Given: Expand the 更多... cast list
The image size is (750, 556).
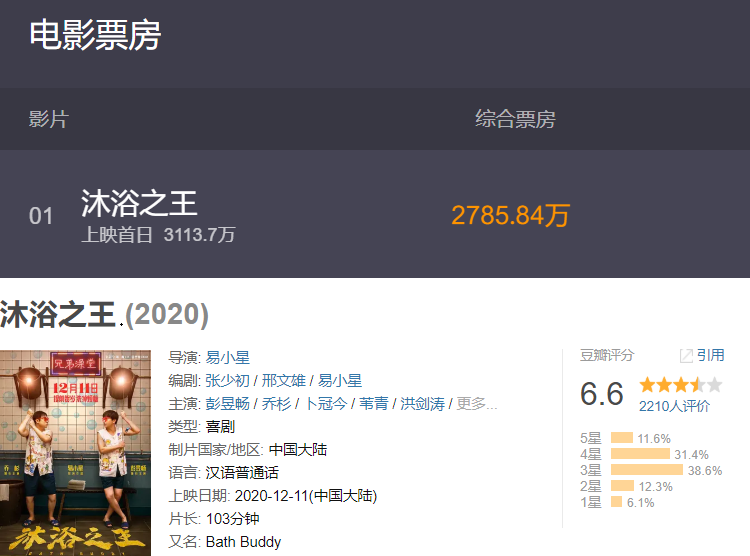Looking at the screenshot, I should (477, 403).
